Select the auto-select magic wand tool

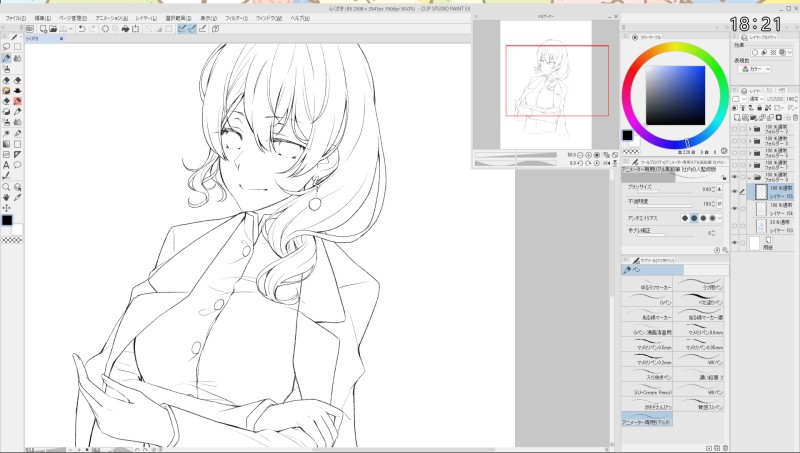pyautogui.click(x=6, y=134)
